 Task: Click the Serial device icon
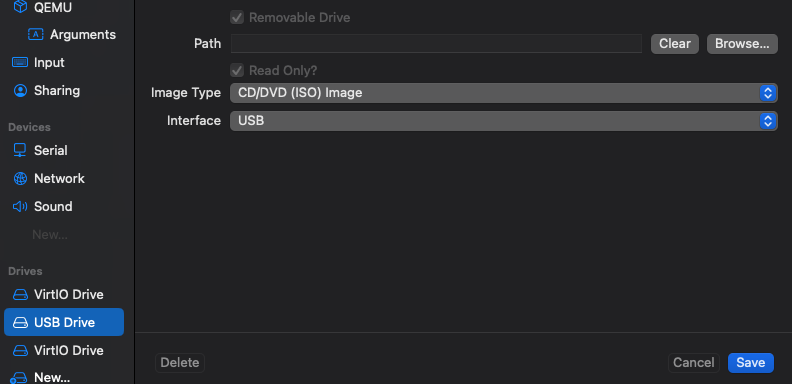click(x=20, y=150)
